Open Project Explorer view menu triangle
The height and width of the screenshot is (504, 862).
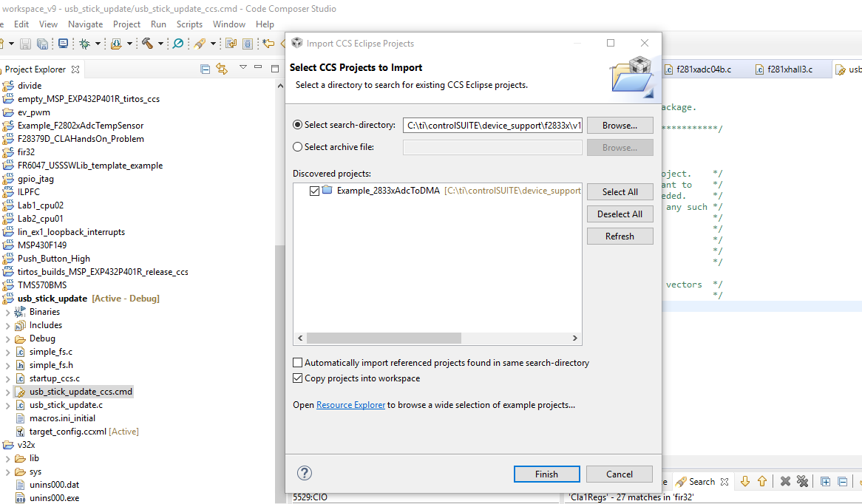pos(243,67)
